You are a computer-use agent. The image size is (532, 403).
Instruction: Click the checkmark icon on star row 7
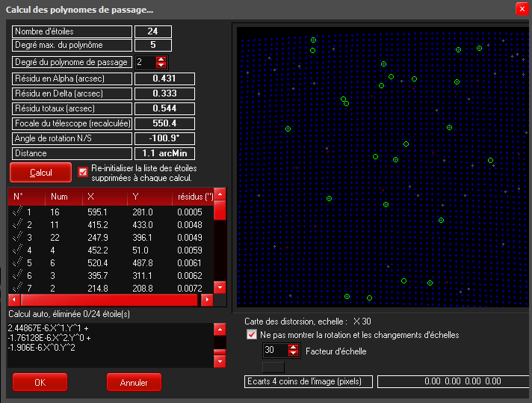(16, 288)
